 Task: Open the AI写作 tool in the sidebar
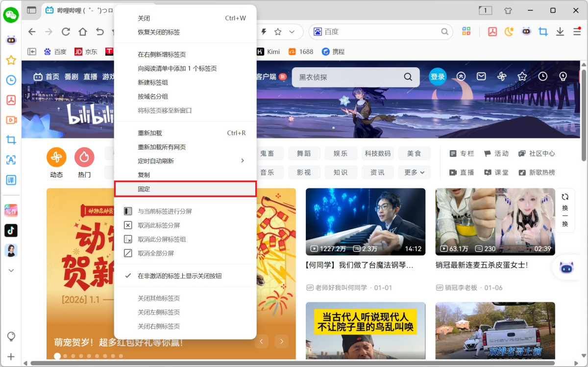tap(11, 210)
